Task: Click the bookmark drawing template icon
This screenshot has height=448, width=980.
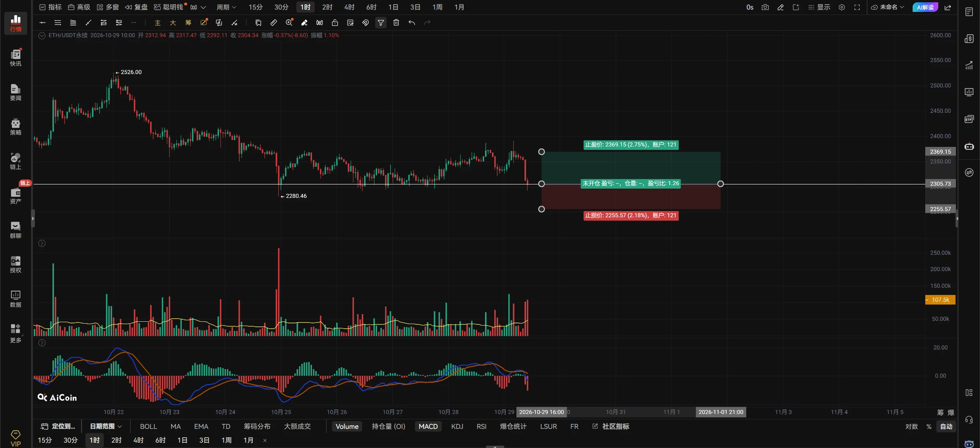Action: (258, 23)
